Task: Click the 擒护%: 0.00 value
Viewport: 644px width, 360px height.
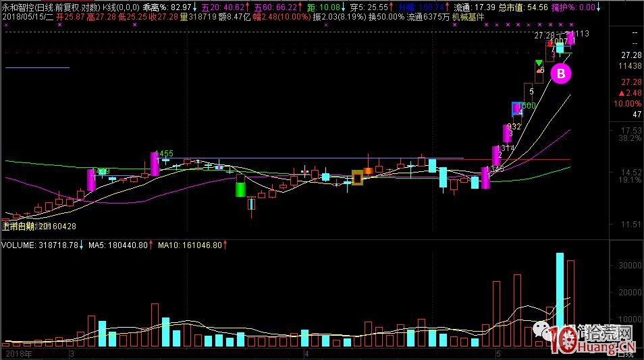Action: click(576, 7)
